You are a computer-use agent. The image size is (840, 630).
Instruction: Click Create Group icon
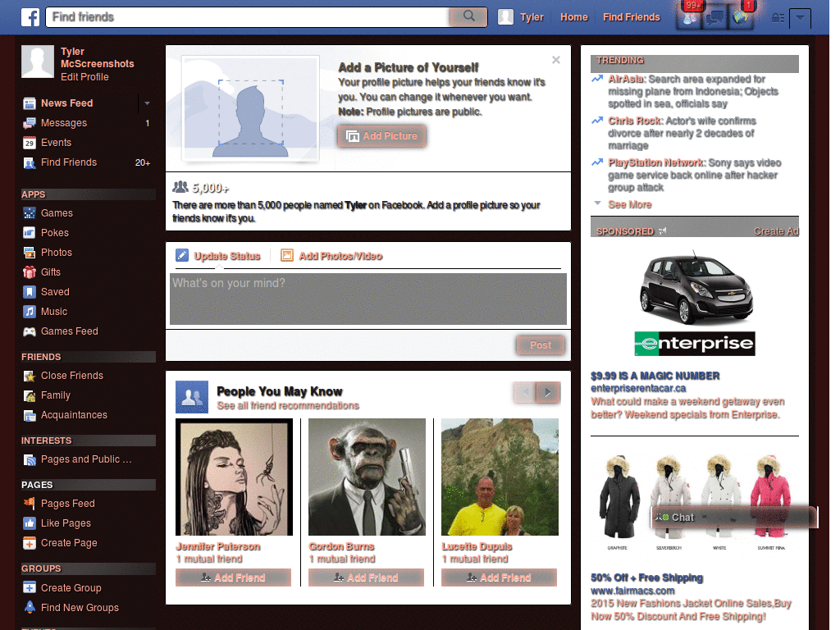coord(30,587)
